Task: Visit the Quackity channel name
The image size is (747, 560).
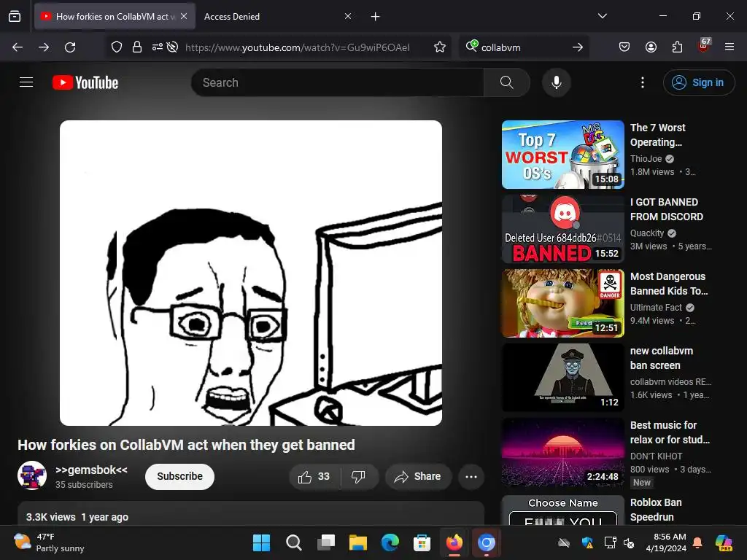Action: [647, 233]
